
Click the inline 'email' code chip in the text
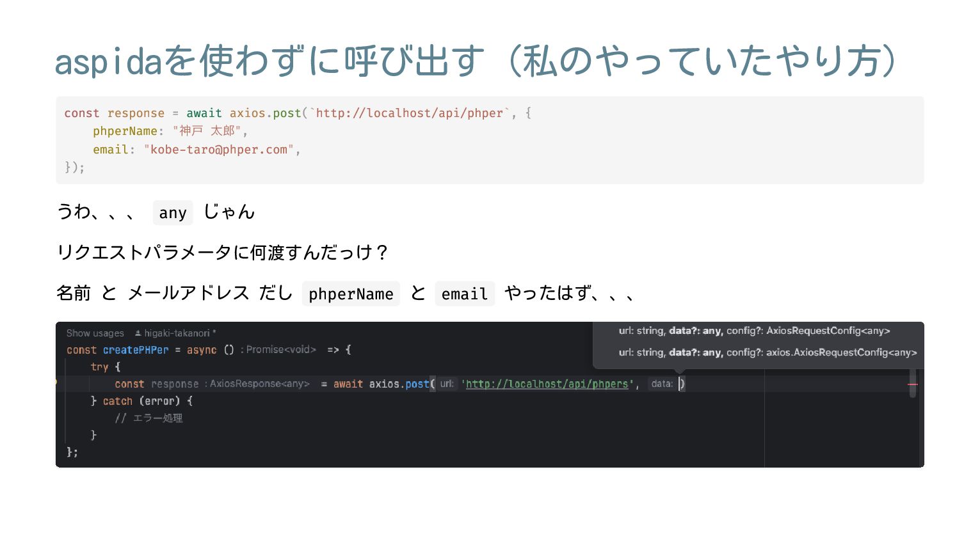pyautogui.click(x=465, y=294)
